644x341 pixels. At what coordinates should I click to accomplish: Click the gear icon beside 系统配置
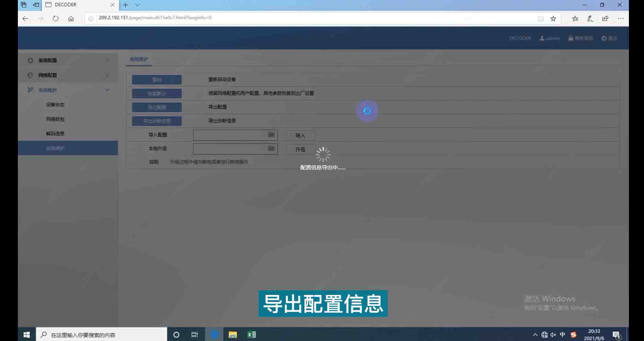(31, 60)
